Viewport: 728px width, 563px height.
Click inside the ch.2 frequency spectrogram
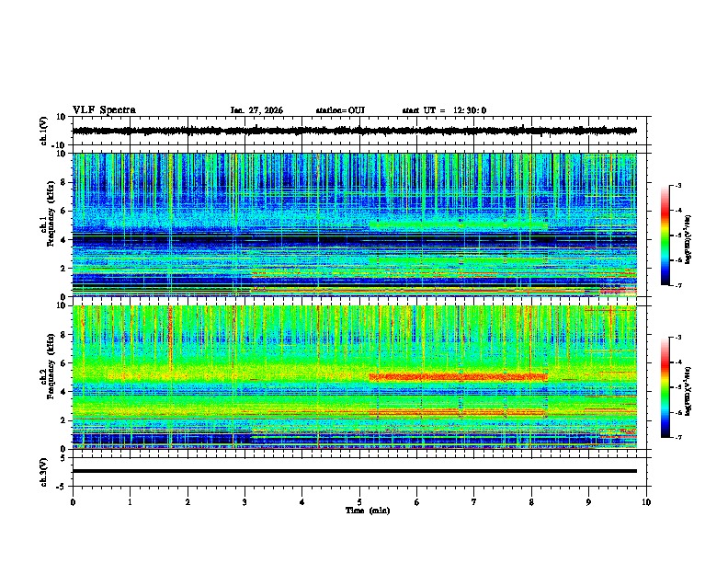[x=354, y=377]
